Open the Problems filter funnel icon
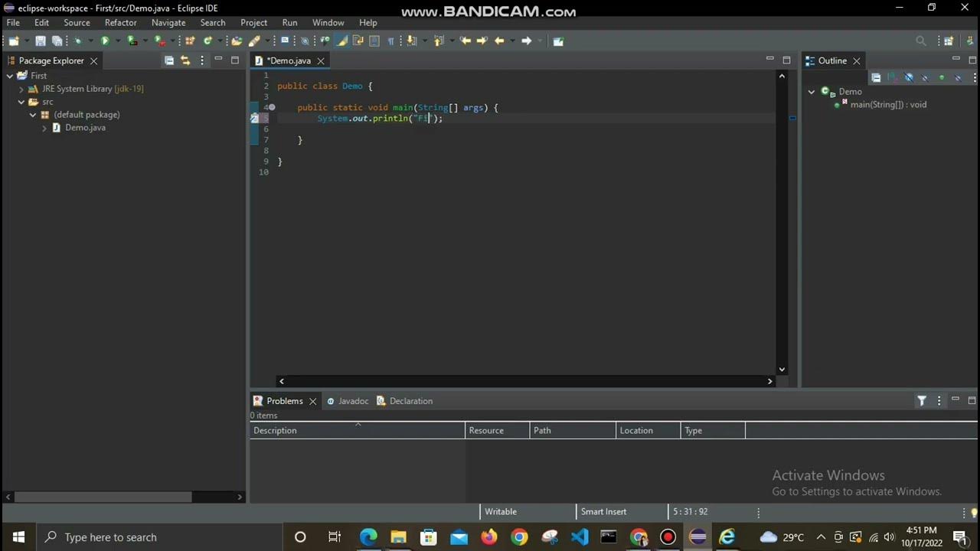The image size is (980, 551). click(922, 400)
